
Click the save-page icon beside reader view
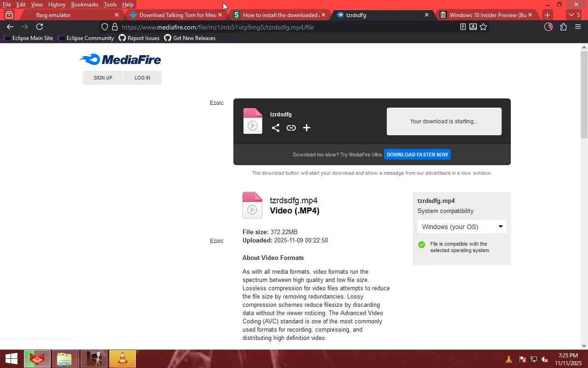click(473, 27)
